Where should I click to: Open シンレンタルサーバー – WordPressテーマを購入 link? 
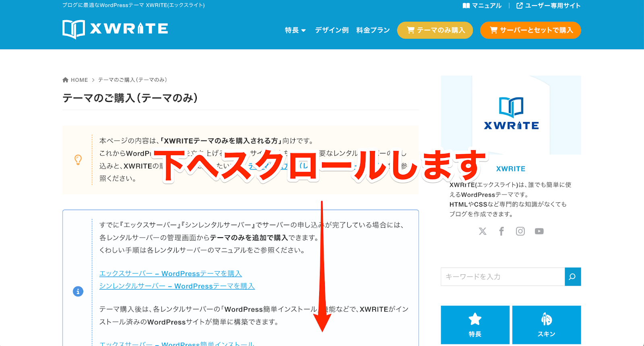pyautogui.click(x=177, y=286)
